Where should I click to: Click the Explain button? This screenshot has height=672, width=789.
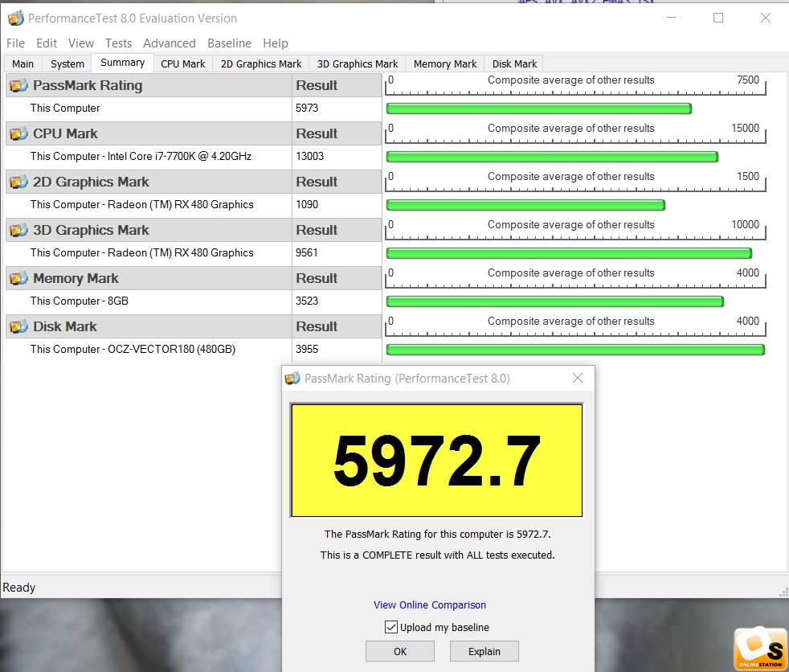pos(484,651)
